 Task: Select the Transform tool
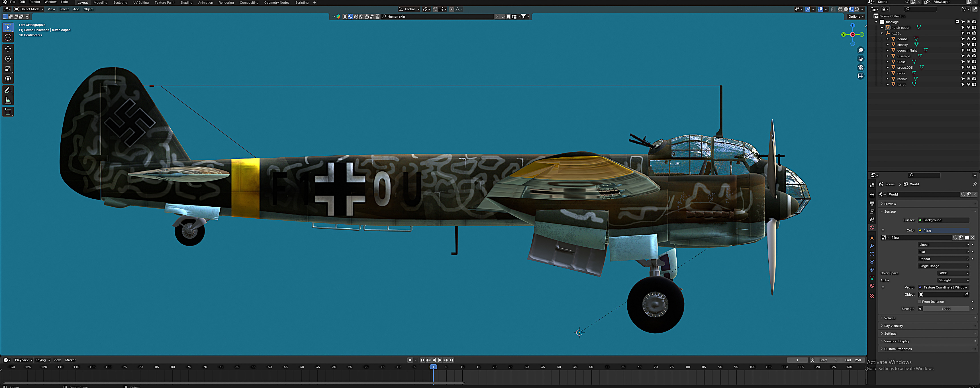point(8,79)
